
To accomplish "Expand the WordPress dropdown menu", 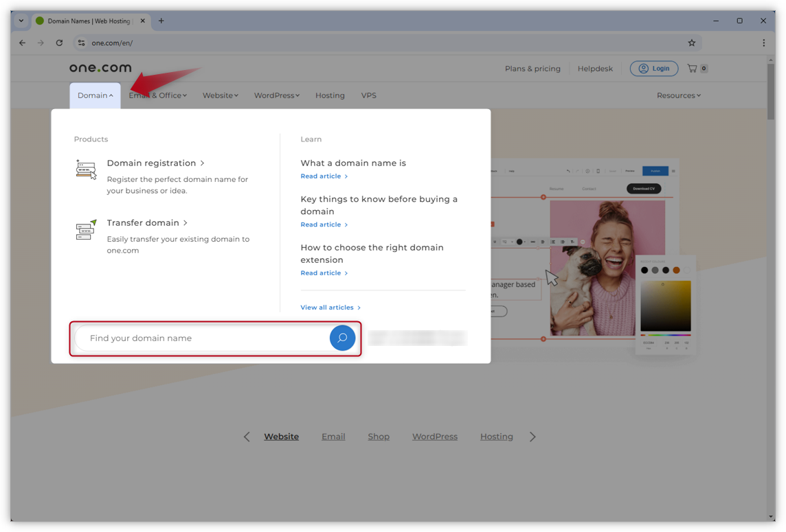I will (276, 95).
